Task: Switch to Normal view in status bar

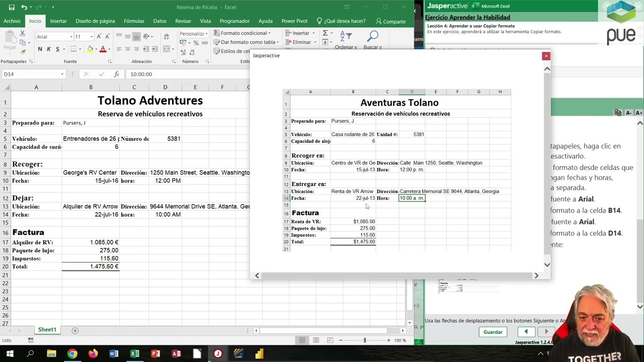Action: [302, 340]
